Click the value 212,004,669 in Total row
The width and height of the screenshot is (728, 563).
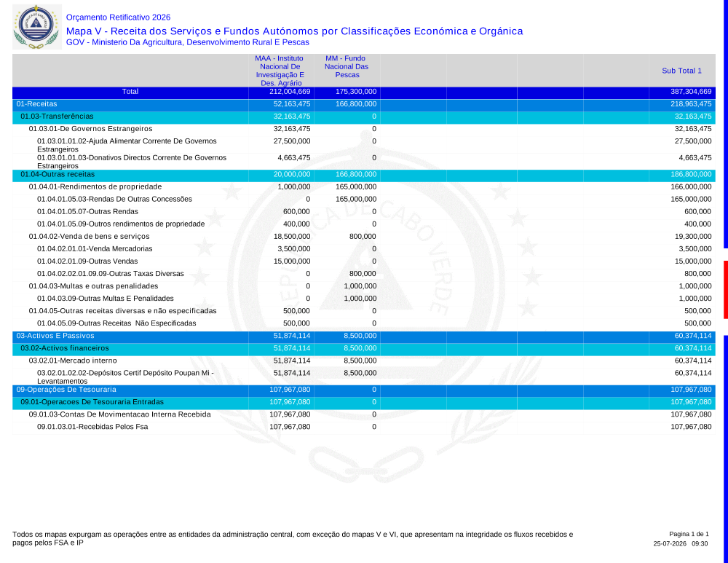(290, 92)
